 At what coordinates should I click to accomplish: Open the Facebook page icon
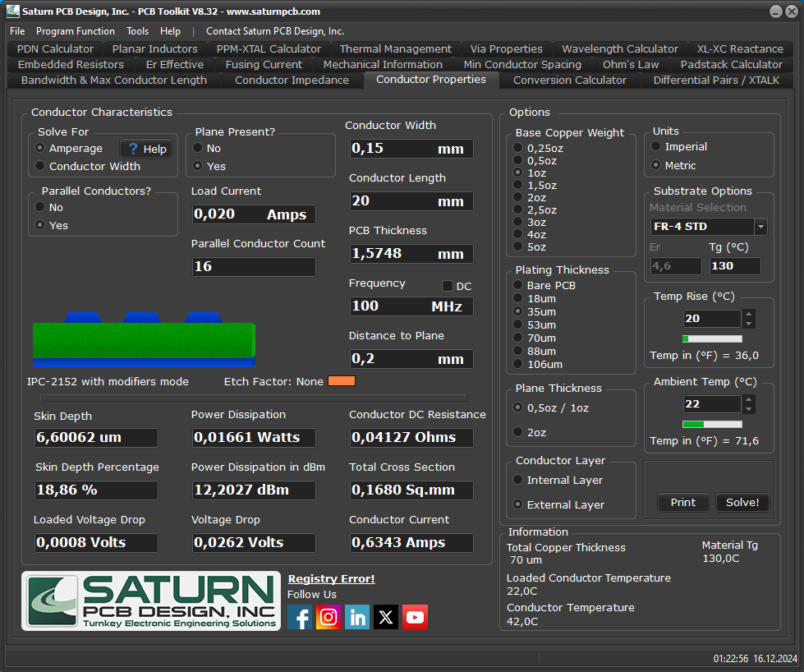click(x=300, y=617)
